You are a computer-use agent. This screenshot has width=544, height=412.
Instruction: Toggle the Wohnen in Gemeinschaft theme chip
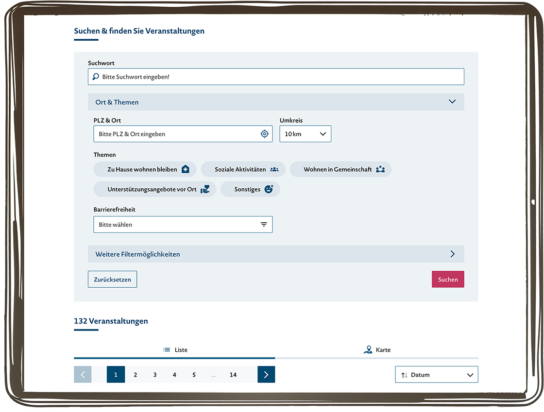[340, 169]
